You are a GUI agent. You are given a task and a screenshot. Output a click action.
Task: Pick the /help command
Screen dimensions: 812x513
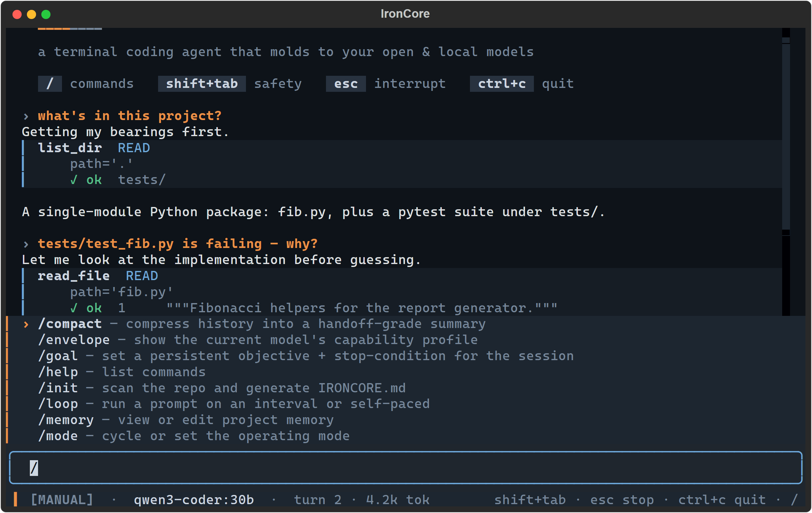[406, 372]
